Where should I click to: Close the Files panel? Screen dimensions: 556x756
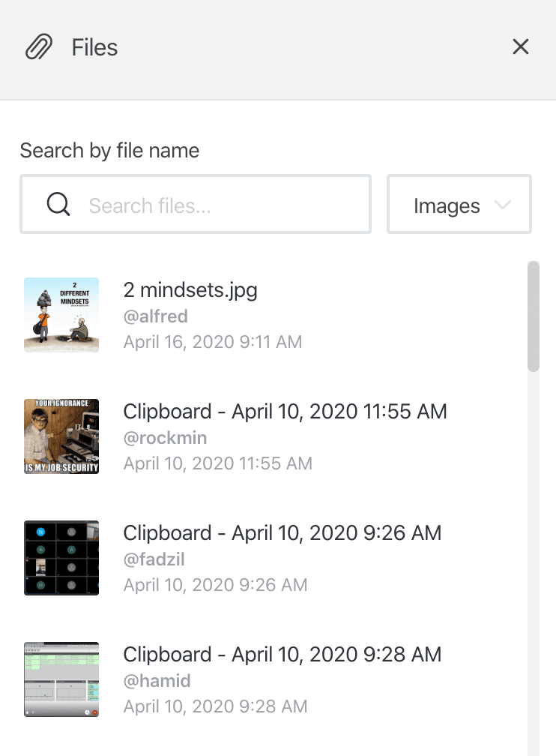521,47
